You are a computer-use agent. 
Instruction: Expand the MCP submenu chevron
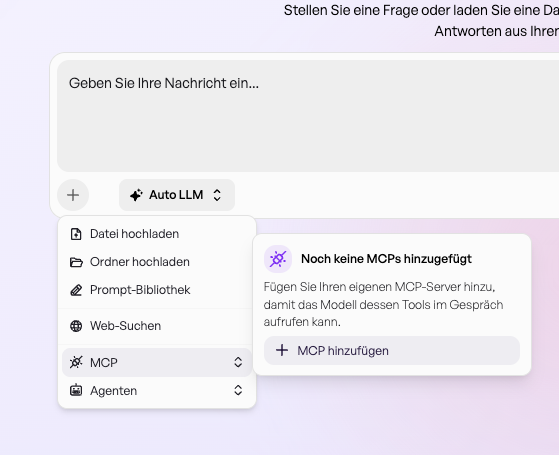click(x=238, y=362)
